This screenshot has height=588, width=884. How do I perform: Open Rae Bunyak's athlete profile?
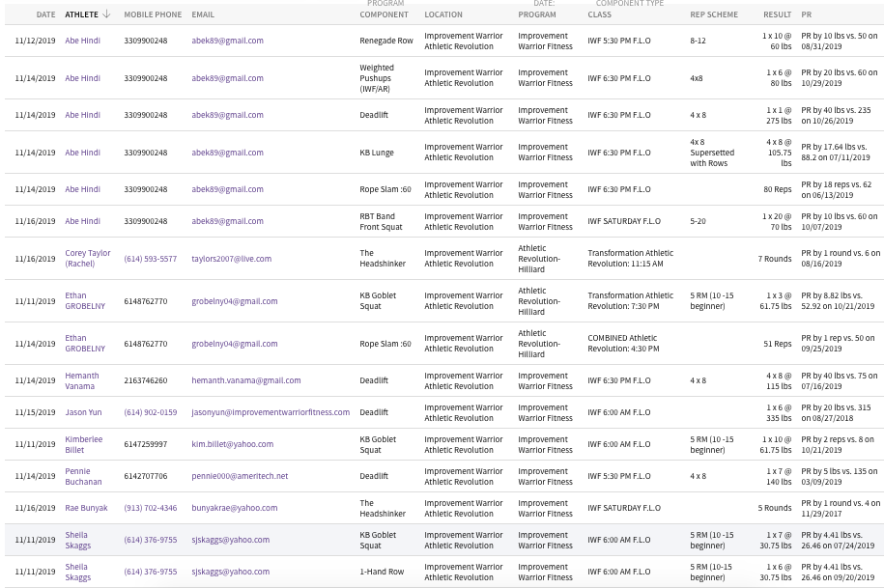(86, 508)
